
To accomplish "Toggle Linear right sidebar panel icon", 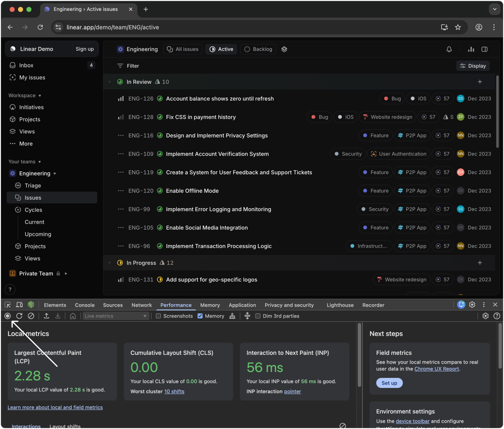I will click(485, 49).
